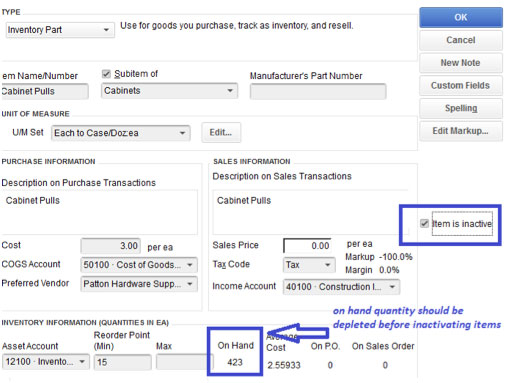Uncheck Item is inactive checkbox
This screenshot has width=506, height=383.
424,223
